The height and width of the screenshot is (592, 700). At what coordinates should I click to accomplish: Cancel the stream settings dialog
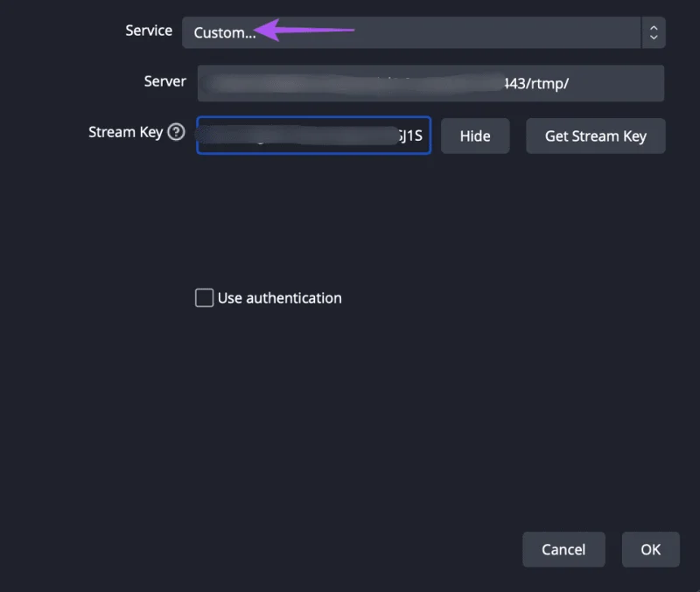[563, 550]
